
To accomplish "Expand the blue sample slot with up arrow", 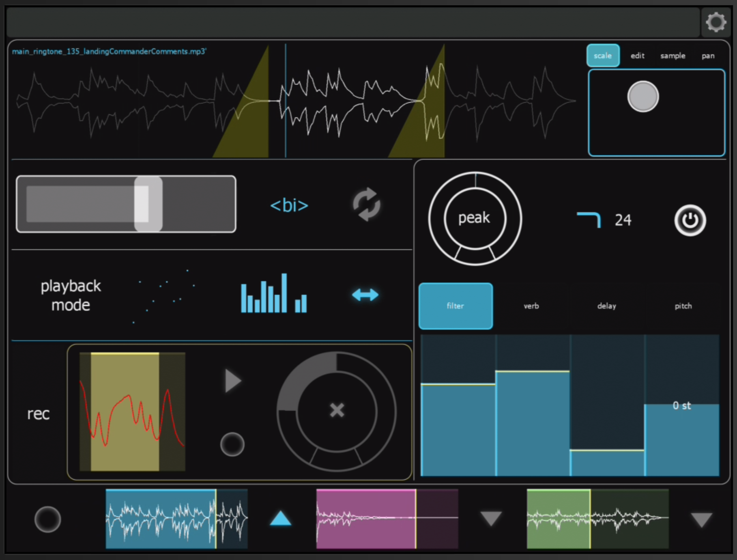I will pyautogui.click(x=281, y=519).
